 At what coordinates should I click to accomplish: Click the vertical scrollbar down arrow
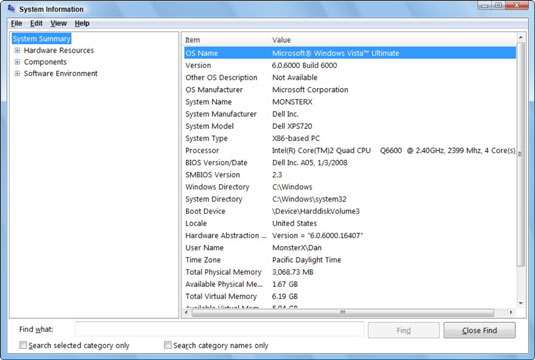(521, 303)
